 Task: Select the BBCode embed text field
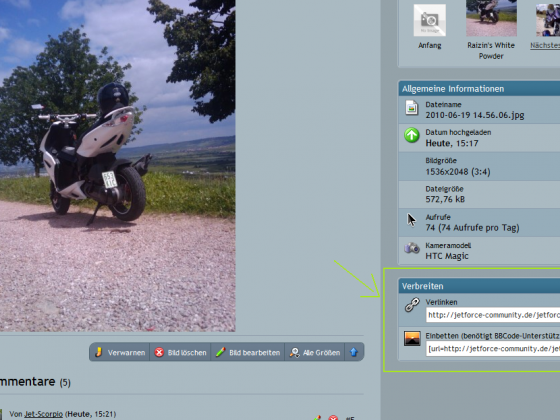(x=493, y=349)
